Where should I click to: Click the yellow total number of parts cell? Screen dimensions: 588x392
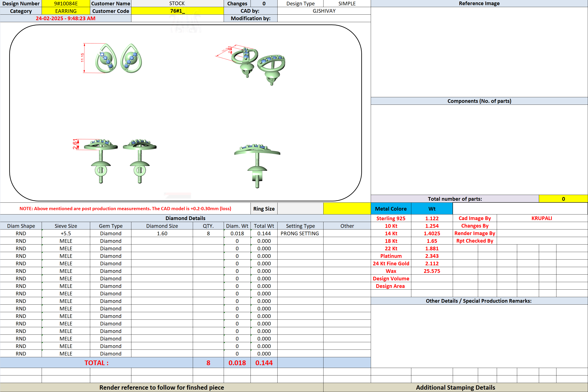point(563,199)
